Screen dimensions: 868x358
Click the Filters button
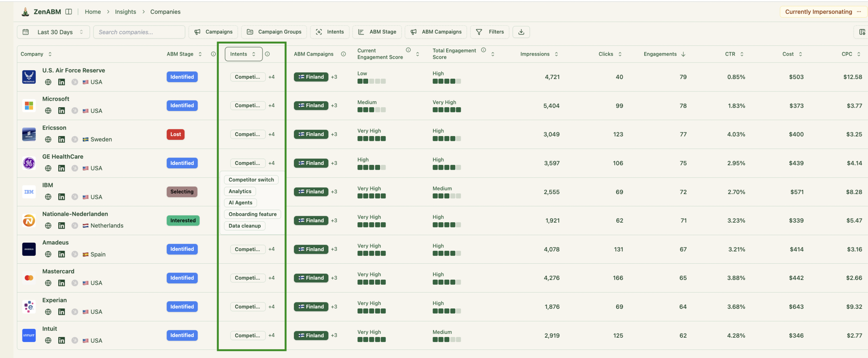click(490, 32)
